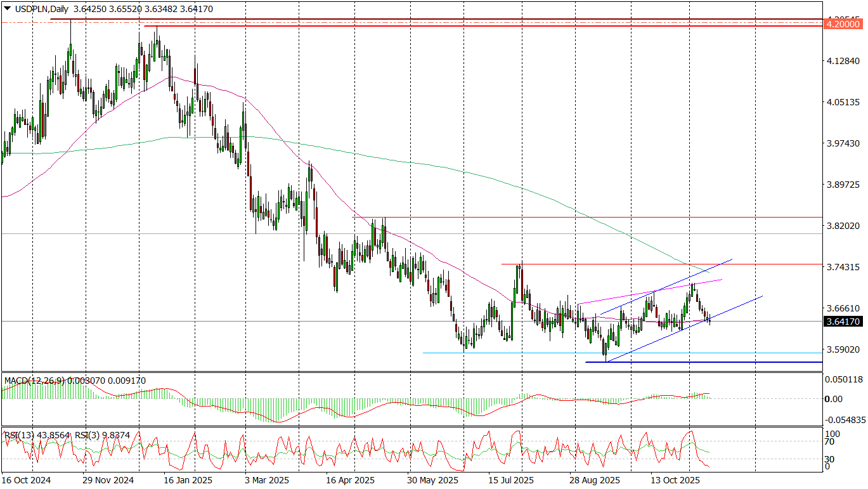This screenshot has height=489, width=868.
Task: Select the 0.00 level on MACD scale
Action: point(834,398)
